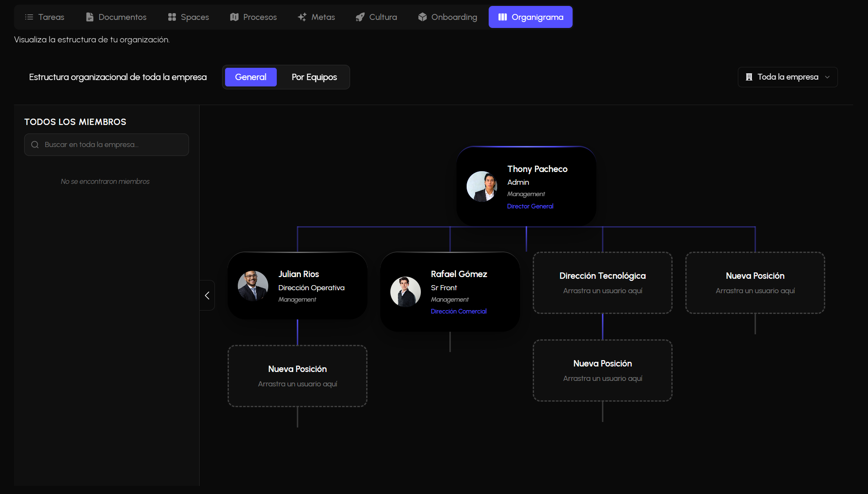Viewport: 868px width, 494px height.
Task: Click the Dirección Comercial position link
Action: click(x=459, y=311)
